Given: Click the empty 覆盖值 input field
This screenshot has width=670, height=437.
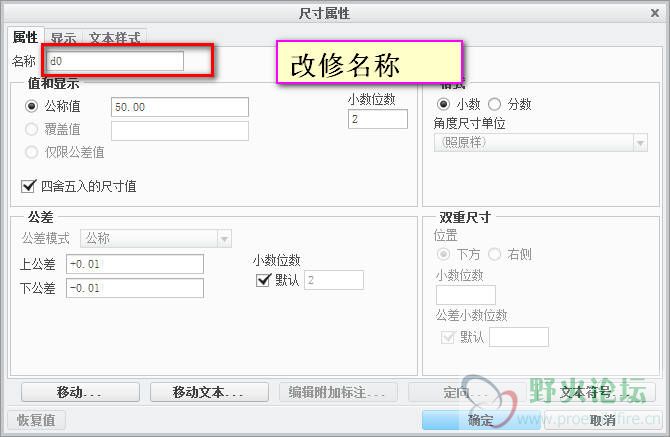Looking at the screenshot, I should point(180,131).
